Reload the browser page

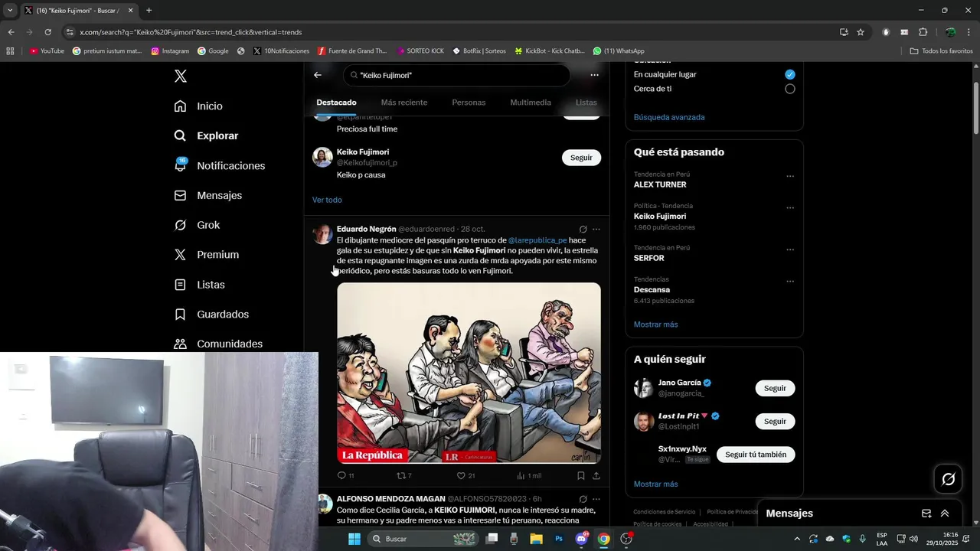[x=47, y=32]
